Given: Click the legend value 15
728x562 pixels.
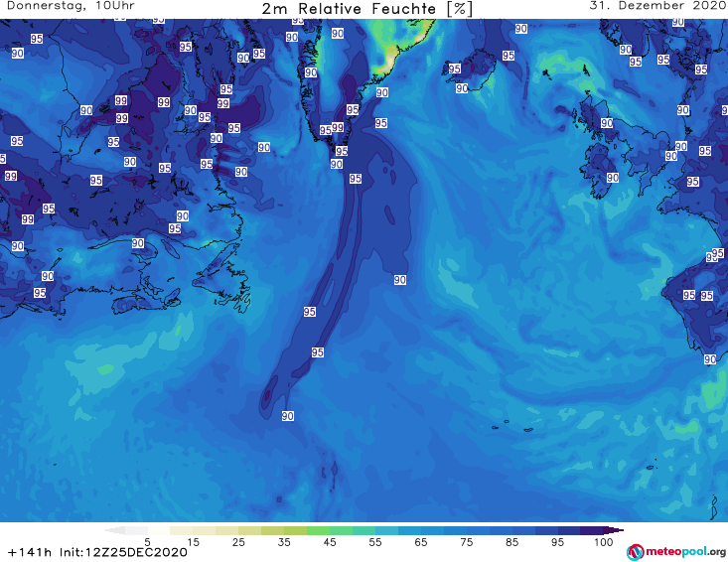Looking at the screenshot, I should (193, 542).
